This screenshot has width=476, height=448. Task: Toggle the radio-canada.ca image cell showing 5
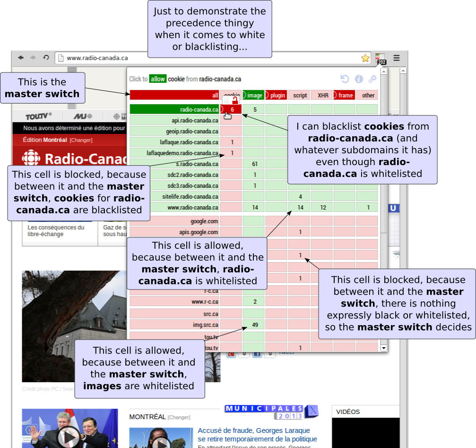(x=253, y=109)
